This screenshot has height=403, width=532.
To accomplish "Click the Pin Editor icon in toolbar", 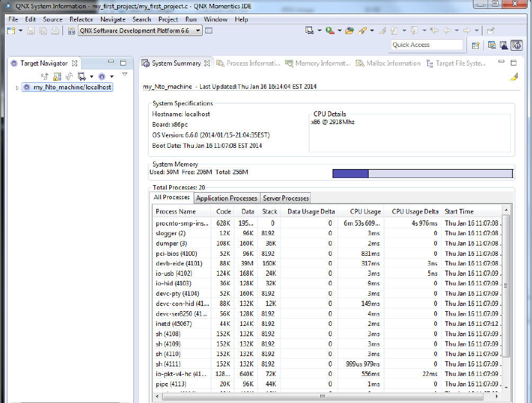I will tap(490, 31).
